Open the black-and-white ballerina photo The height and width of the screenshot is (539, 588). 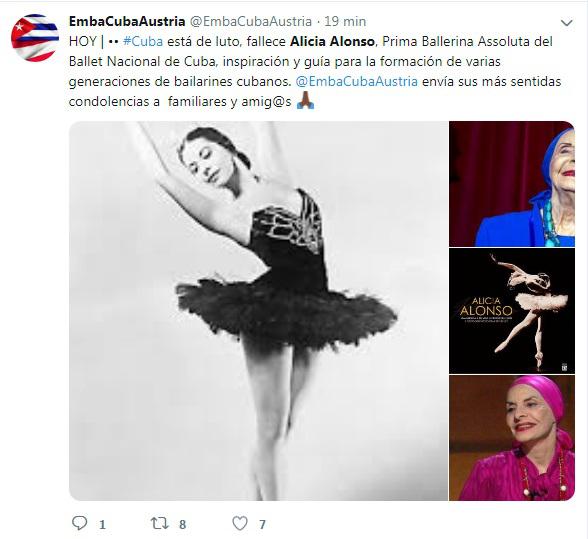[x=258, y=311]
